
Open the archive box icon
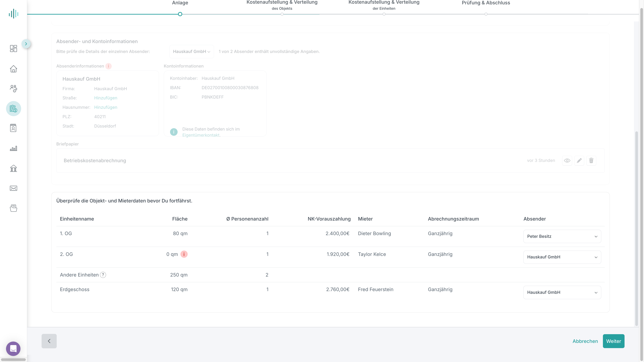(13, 208)
